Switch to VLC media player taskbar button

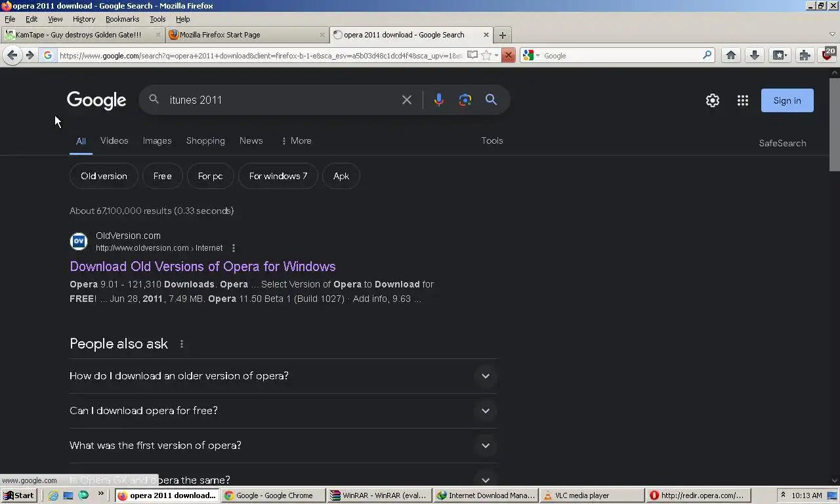592,495
